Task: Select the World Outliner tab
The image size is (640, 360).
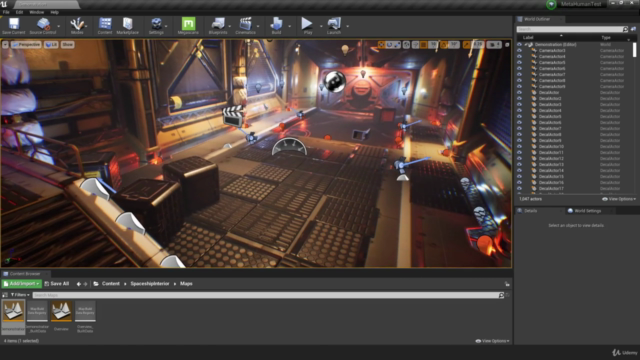Action: (x=537, y=19)
